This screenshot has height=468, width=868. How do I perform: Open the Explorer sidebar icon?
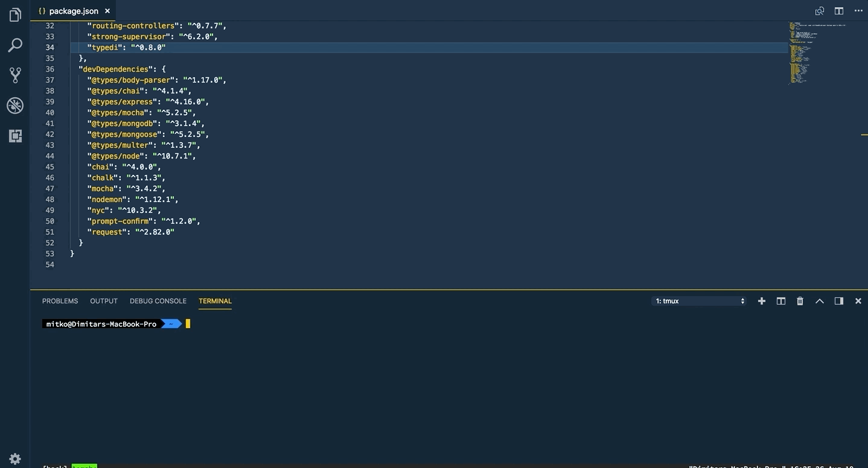pyautogui.click(x=14, y=14)
